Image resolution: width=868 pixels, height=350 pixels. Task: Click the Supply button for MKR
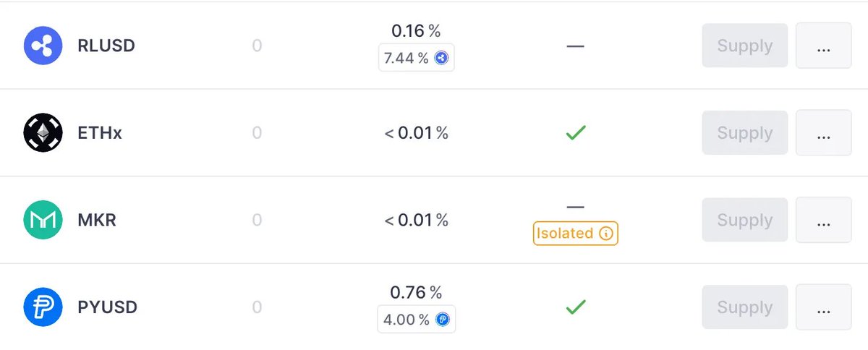[x=745, y=220]
